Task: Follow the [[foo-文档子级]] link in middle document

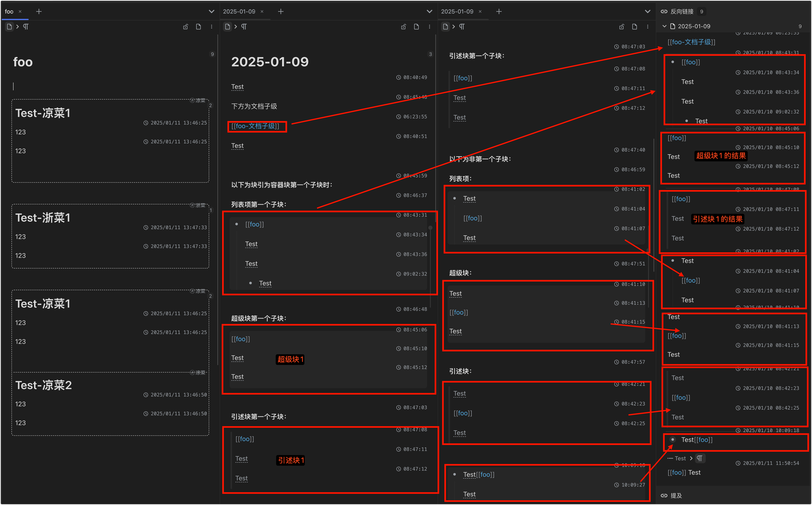Action: pos(255,126)
